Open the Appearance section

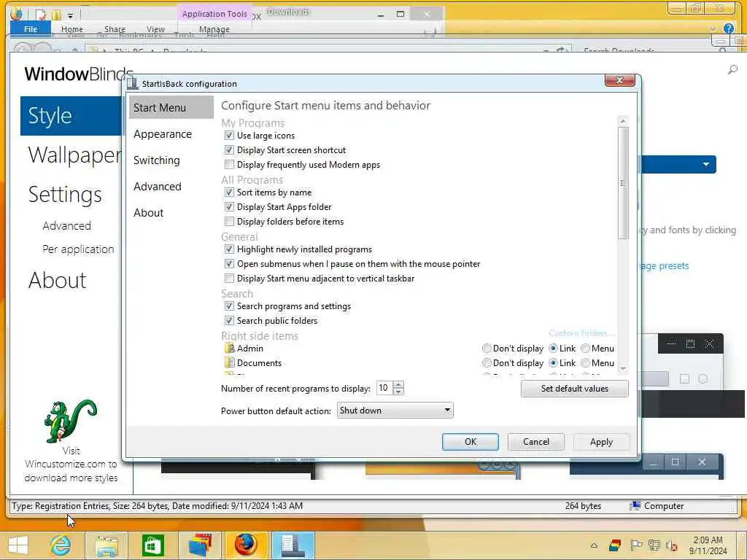tap(163, 134)
